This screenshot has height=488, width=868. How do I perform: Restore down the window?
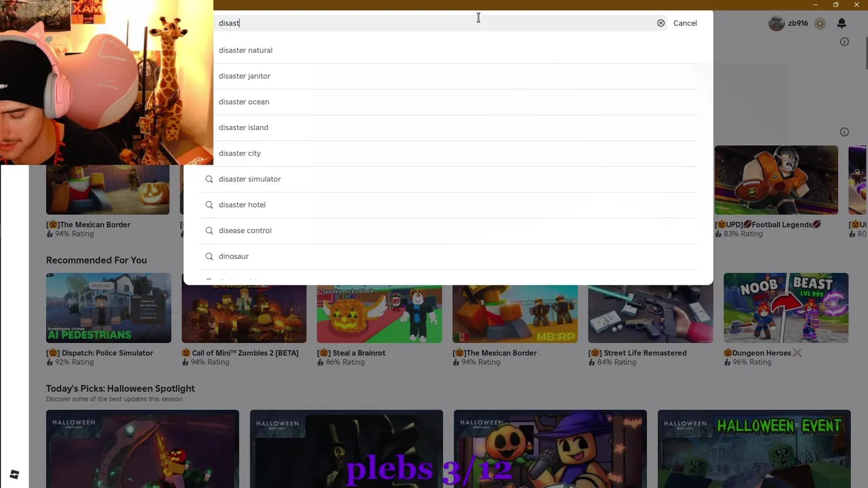[x=835, y=5]
